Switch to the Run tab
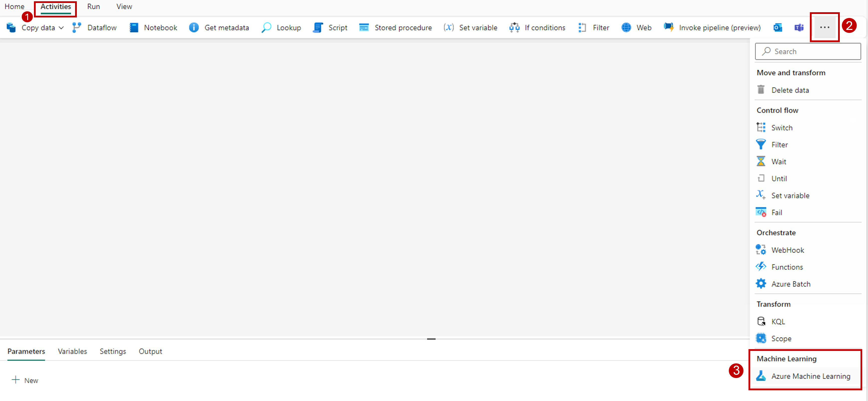 point(93,6)
